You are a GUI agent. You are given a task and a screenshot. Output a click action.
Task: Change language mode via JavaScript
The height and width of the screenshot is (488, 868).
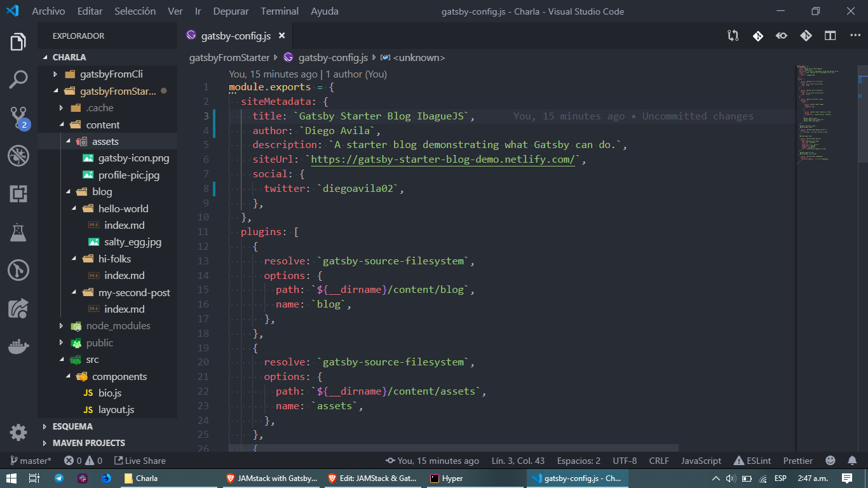(701, 461)
